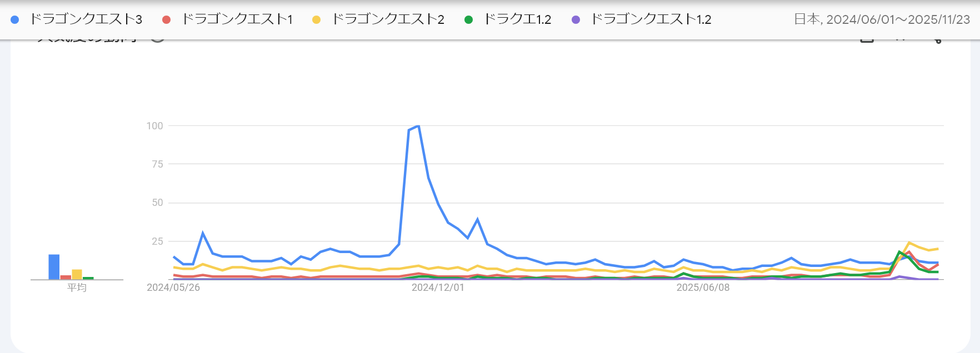
Task: Select the ドラゴンクエスト1 legend label
Action: (x=237, y=19)
